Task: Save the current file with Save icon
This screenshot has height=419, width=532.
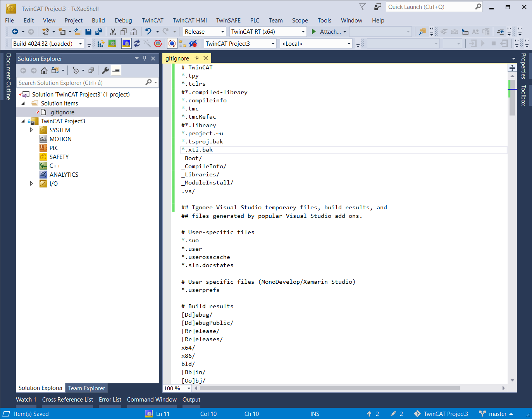Action: coord(88,32)
